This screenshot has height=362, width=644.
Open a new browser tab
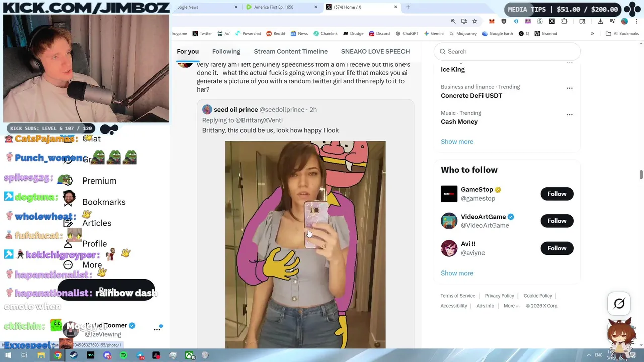[x=408, y=7]
